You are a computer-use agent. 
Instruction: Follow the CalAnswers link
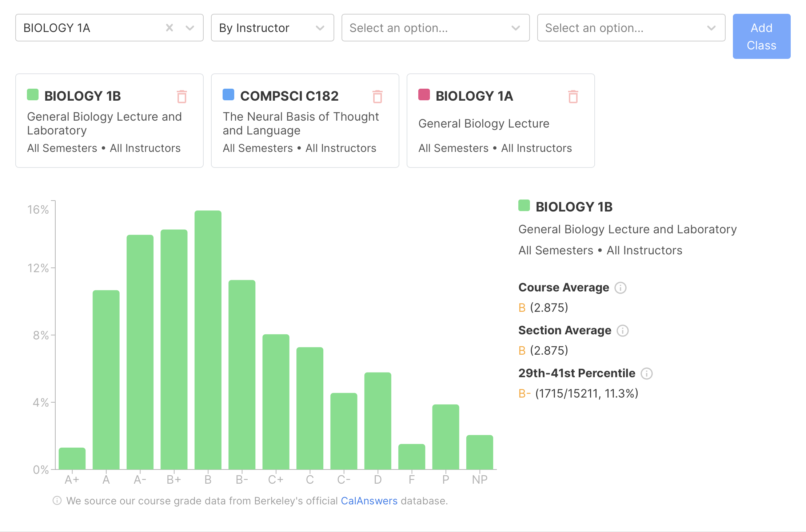pyautogui.click(x=369, y=501)
